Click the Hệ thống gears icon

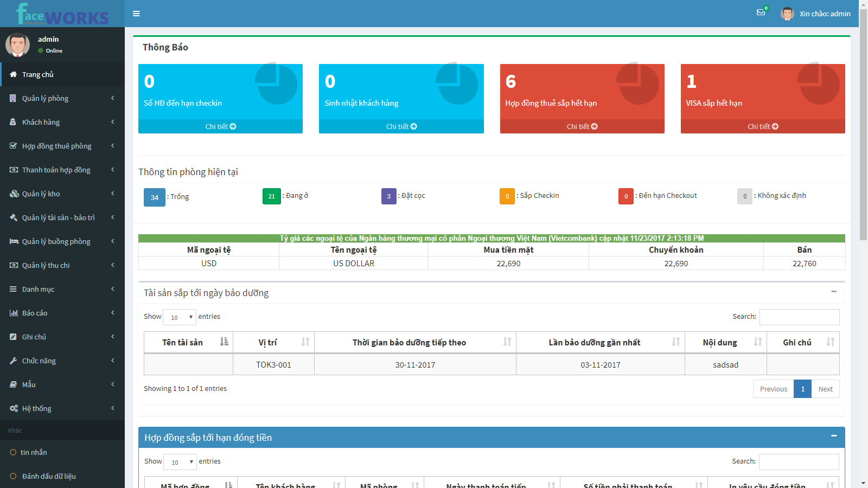14,408
